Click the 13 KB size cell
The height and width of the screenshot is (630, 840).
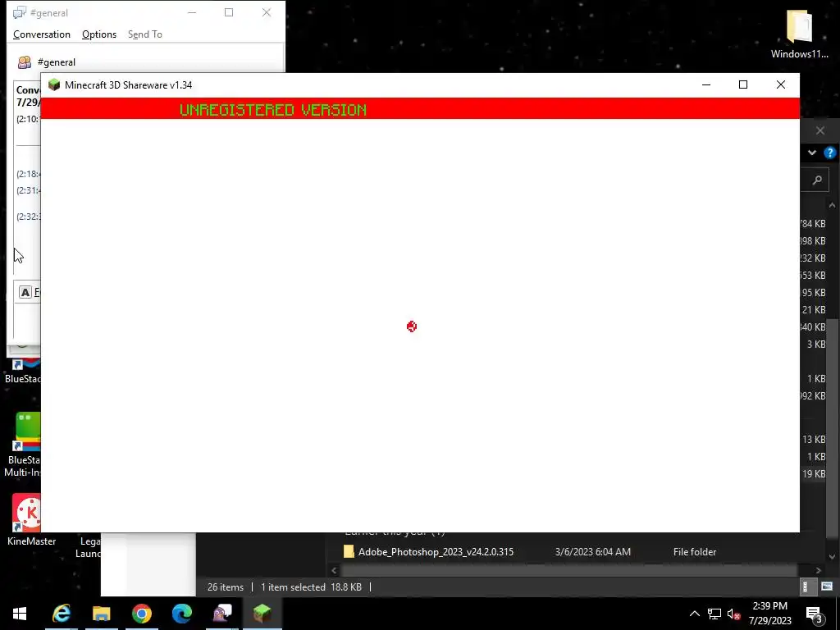pos(813,440)
